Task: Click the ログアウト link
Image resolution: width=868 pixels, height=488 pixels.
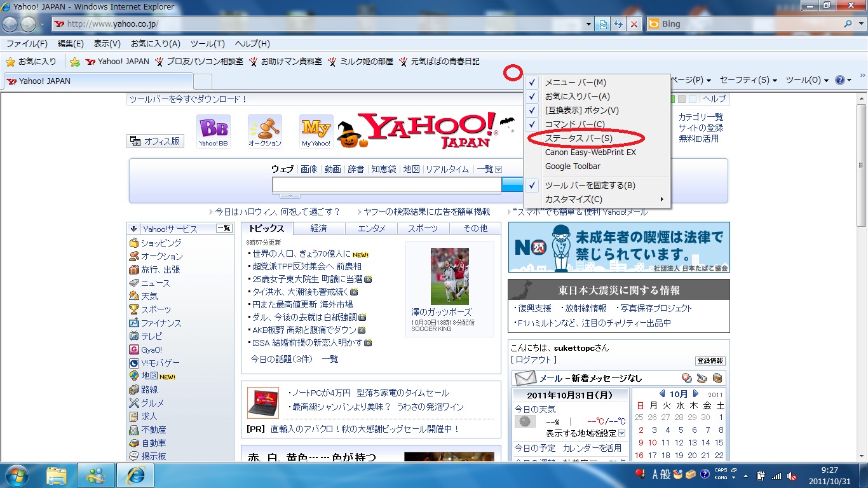Action: (534, 360)
